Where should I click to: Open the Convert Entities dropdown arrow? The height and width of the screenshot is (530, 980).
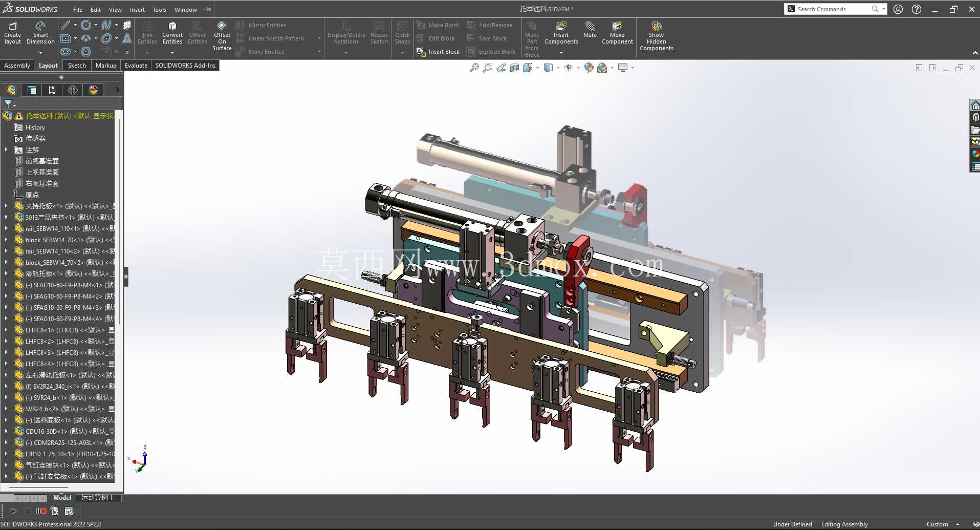[172, 53]
